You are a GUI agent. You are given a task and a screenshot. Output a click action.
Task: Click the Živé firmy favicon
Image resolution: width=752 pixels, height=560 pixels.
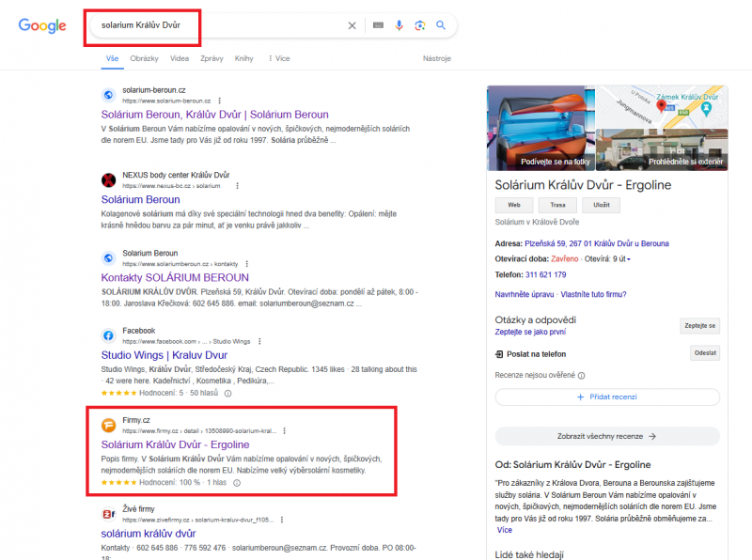[109, 514]
